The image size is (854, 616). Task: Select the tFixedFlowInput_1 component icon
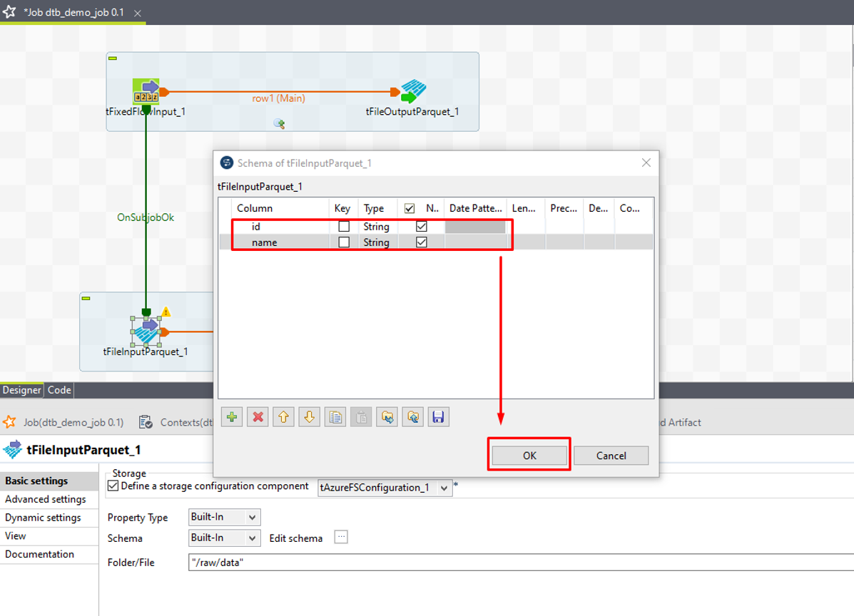[146, 92]
